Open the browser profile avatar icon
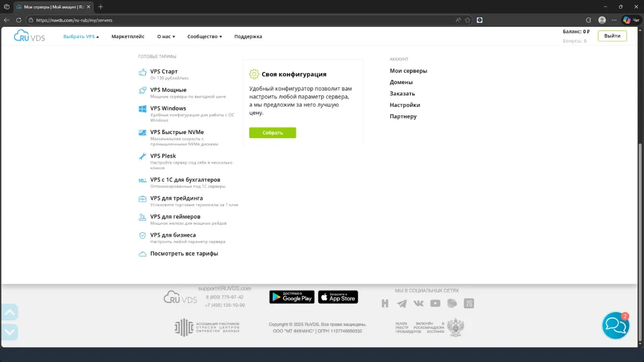644x362 pixels. pos(602,20)
